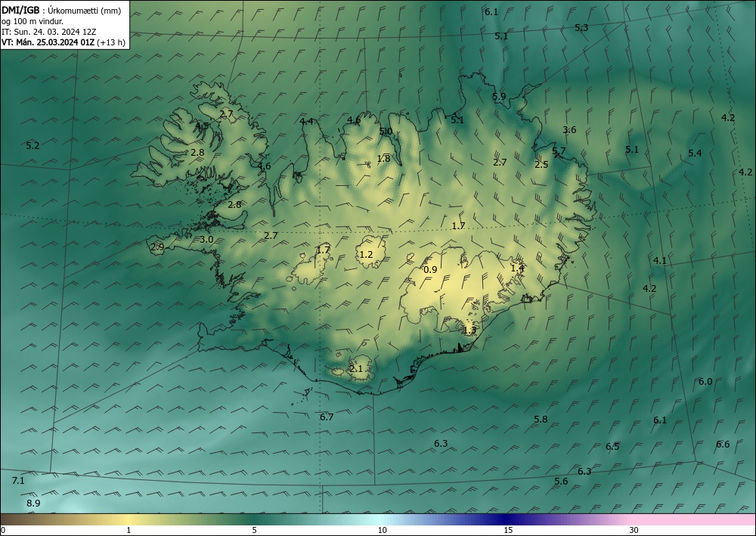Screen dimensions: 756x536
Task: Click the '10' tick label on the color scale
Action: click(382, 530)
